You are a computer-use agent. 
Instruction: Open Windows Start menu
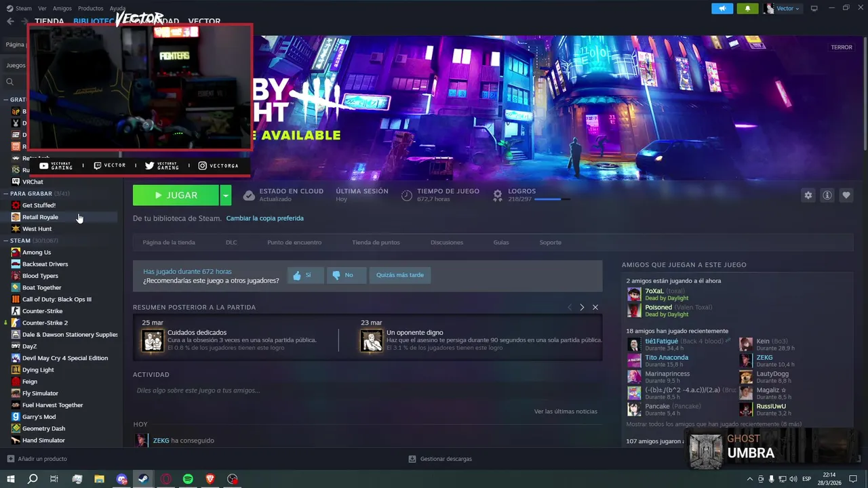coord(11,479)
